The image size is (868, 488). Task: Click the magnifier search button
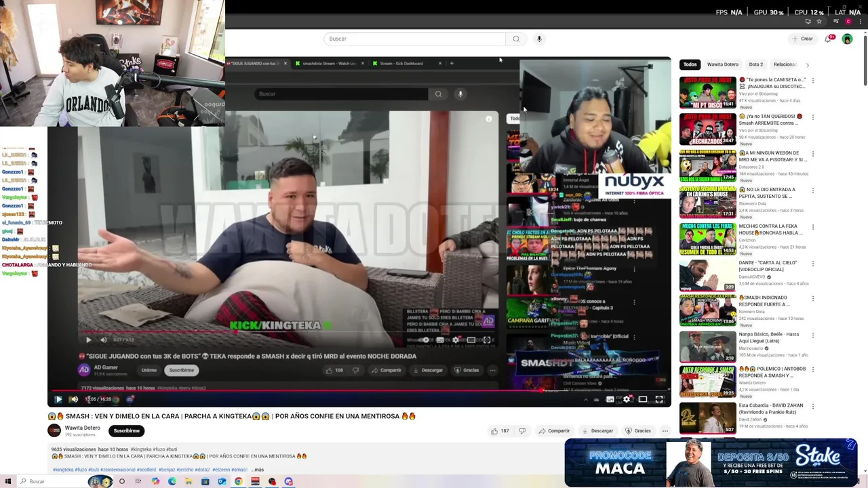(516, 39)
